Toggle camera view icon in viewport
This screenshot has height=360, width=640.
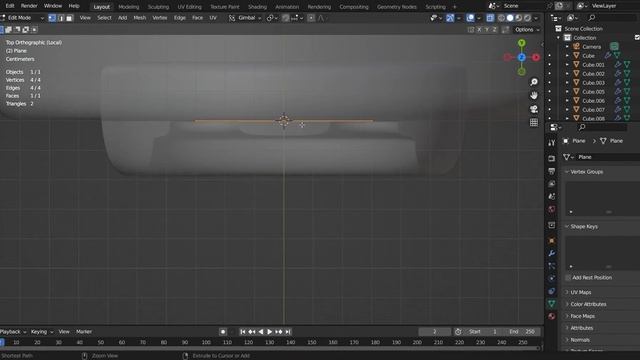click(x=534, y=109)
